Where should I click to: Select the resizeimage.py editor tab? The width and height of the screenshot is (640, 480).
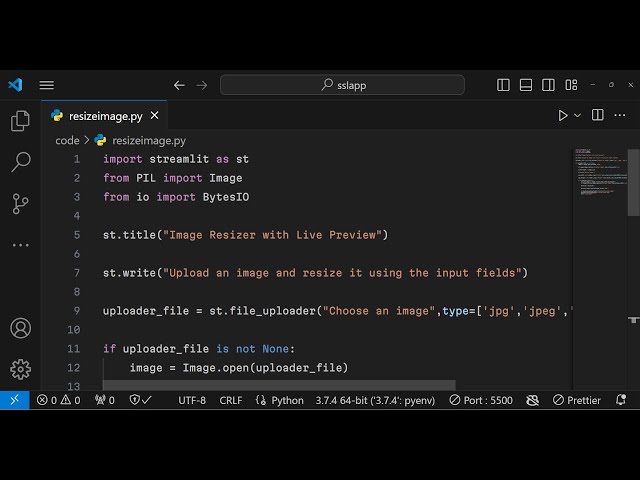pos(97,116)
